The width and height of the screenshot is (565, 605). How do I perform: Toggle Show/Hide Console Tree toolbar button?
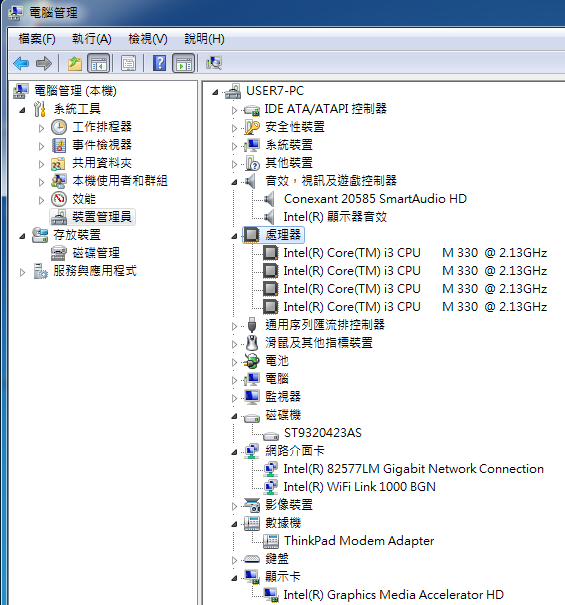(98, 63)
